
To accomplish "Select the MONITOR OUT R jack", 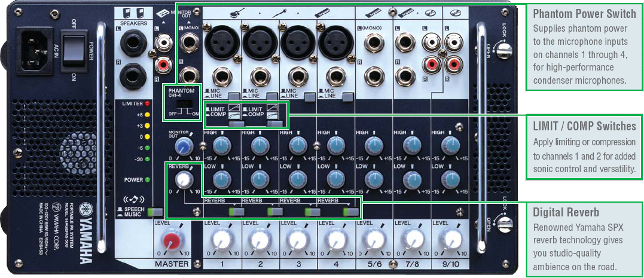I will point(190,76).
